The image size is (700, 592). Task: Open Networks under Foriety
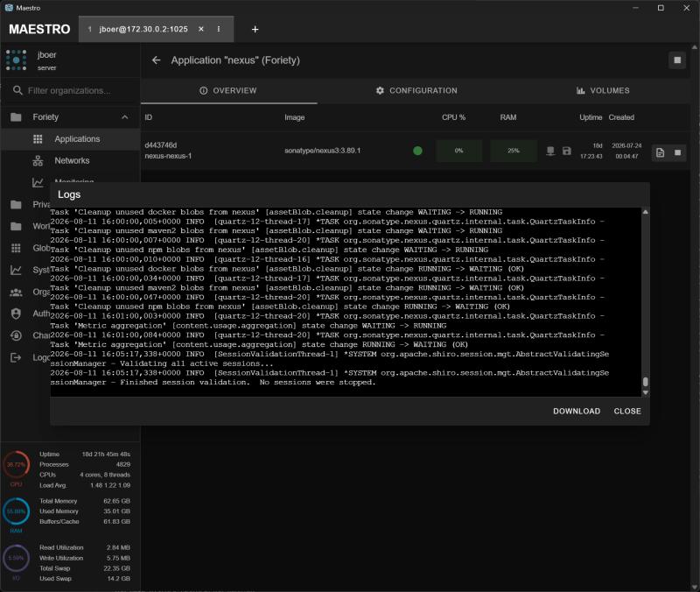click(72, 160)
